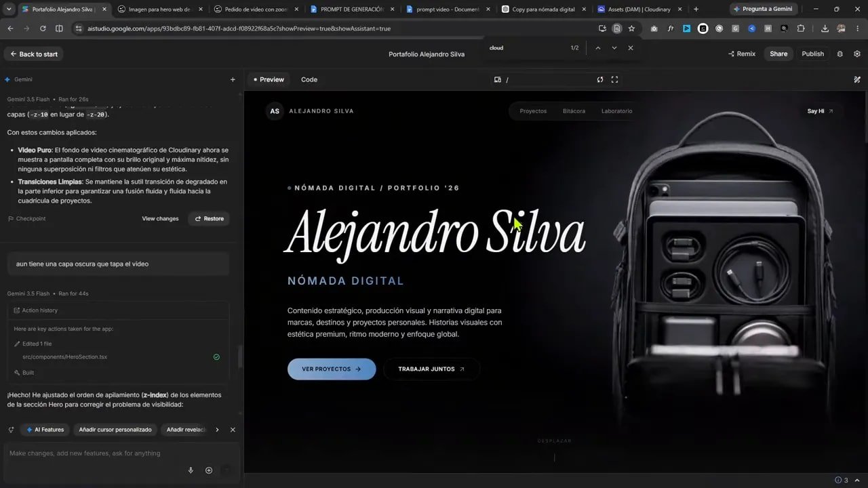Open the tab search dropdown arrow
868x488 pixels.
tap(8, 9)
